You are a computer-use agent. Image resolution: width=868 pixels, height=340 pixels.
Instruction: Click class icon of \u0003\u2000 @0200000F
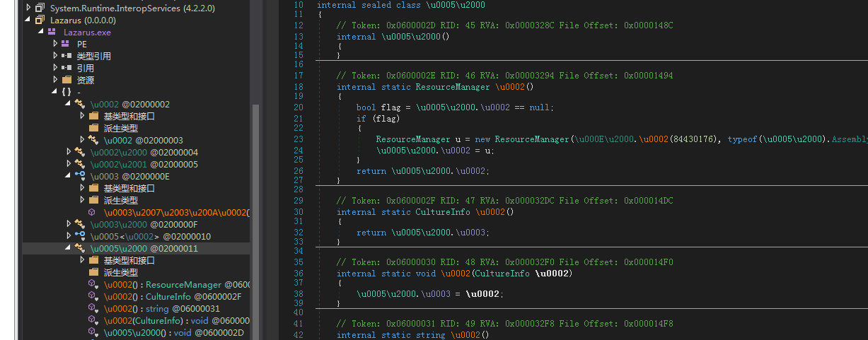pos(79,224)
